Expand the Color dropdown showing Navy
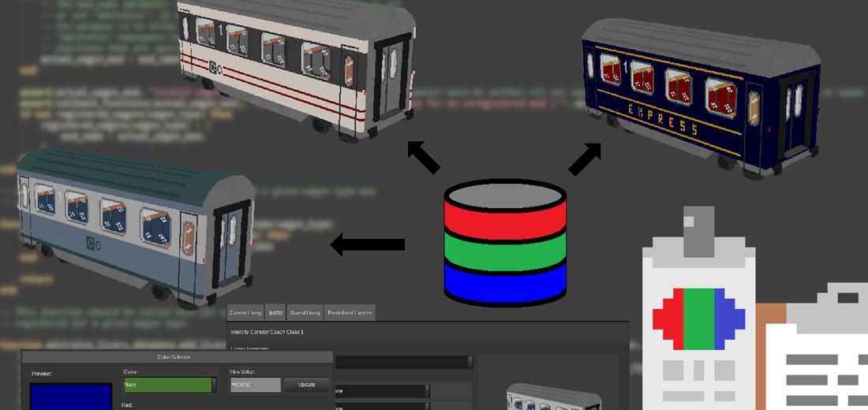868x410 pixels. 170,385
